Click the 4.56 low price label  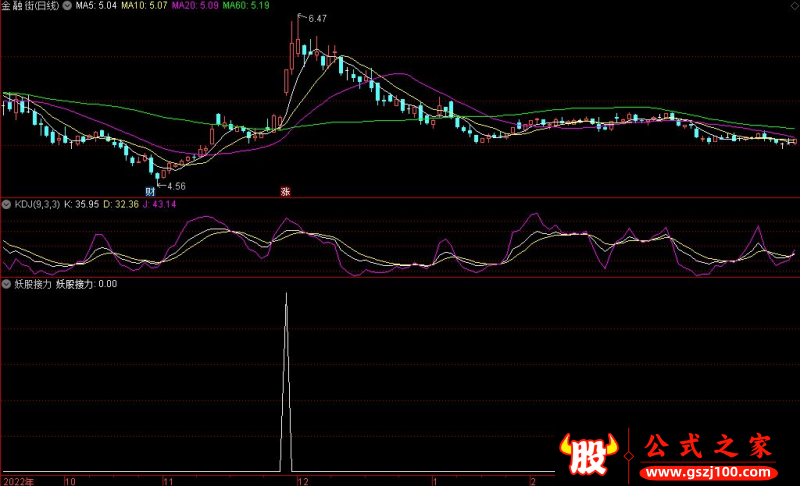point(176,186)
